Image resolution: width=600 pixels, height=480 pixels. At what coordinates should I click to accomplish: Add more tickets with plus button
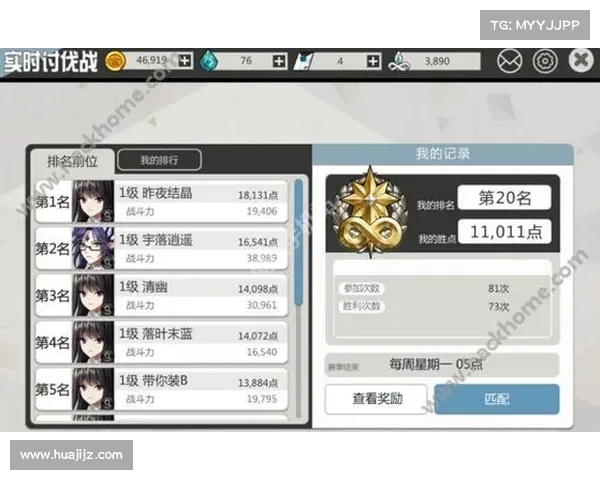point(373,61)
